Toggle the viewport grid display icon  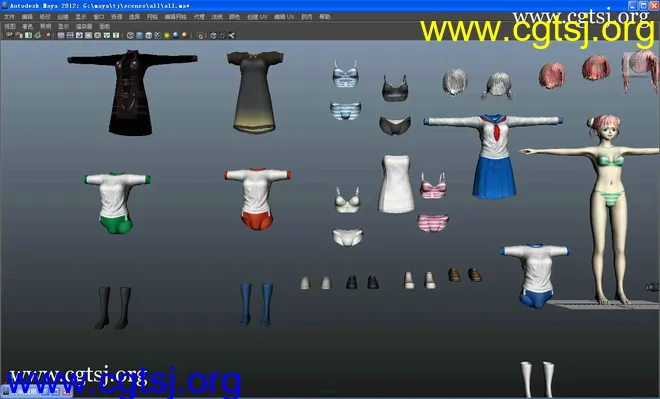pyautogui.click(x=61, y=35)
